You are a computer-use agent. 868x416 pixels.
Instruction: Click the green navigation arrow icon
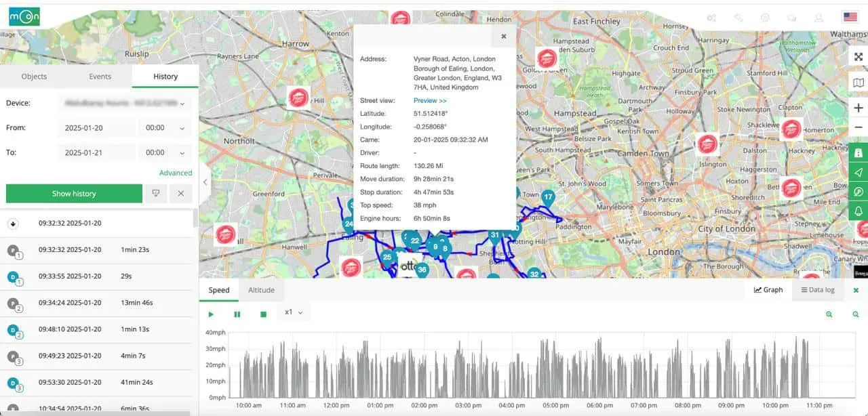(859, 172)
